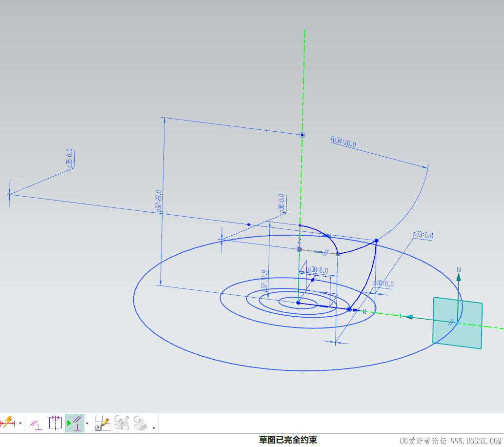The width and height of the screenshot is (504, 447).
Task: Select the Rp34:20.0 radius dimension label
Action: (x=343, y=142)
